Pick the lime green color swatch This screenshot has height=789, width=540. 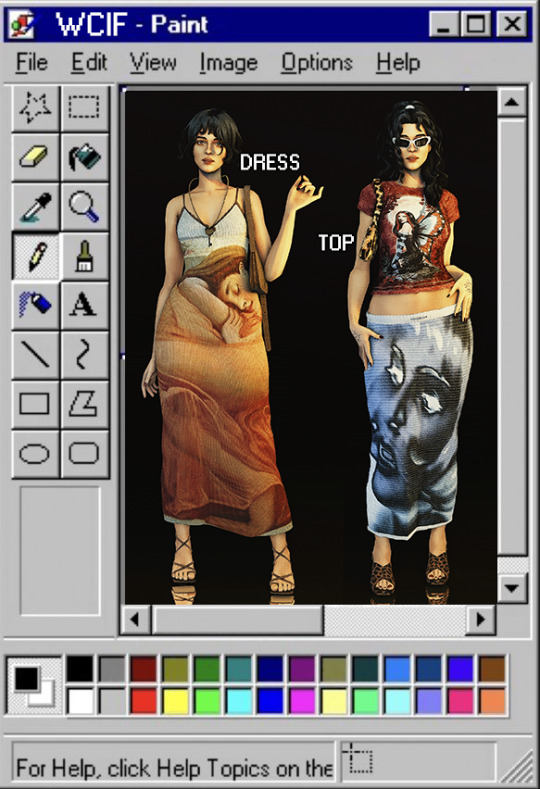207,701
